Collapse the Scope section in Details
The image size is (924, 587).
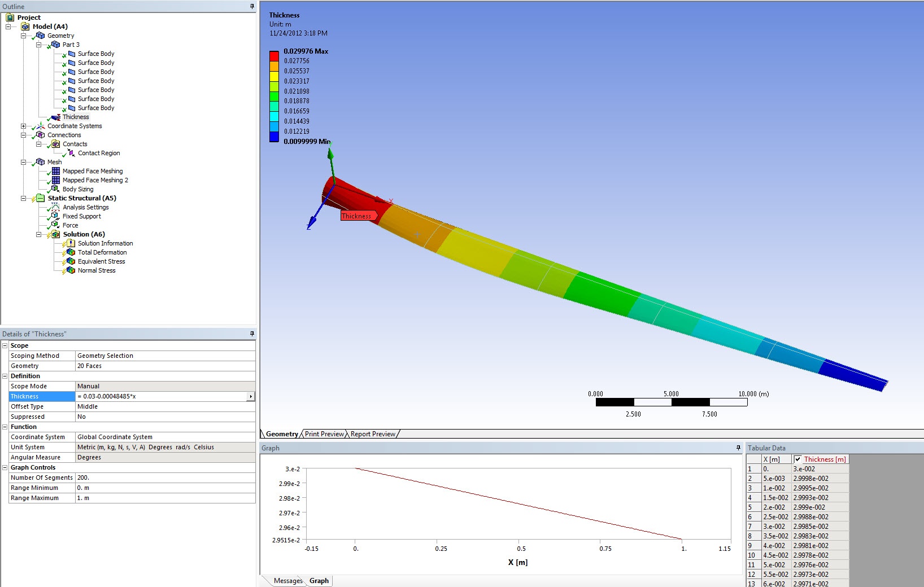coord(5,345)
